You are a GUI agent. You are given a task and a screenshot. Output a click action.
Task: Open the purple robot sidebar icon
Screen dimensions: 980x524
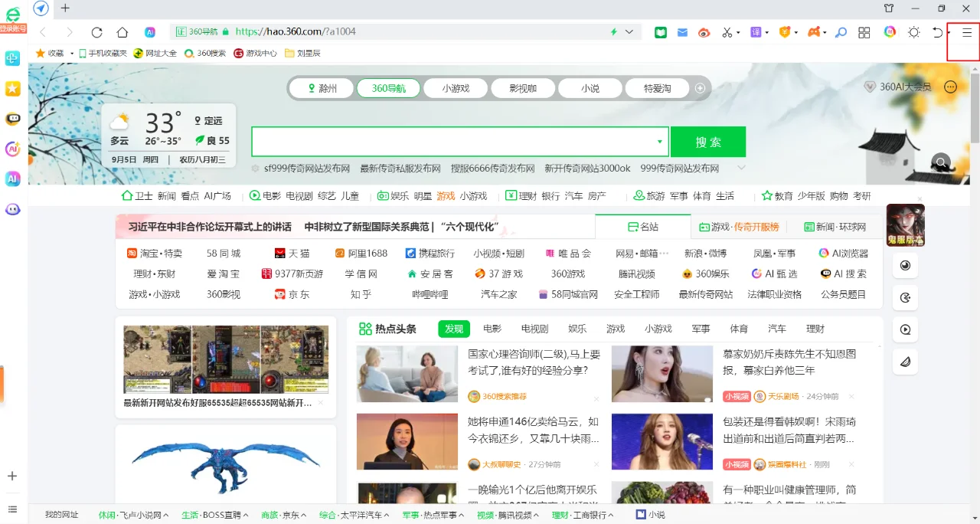[12, 208]
